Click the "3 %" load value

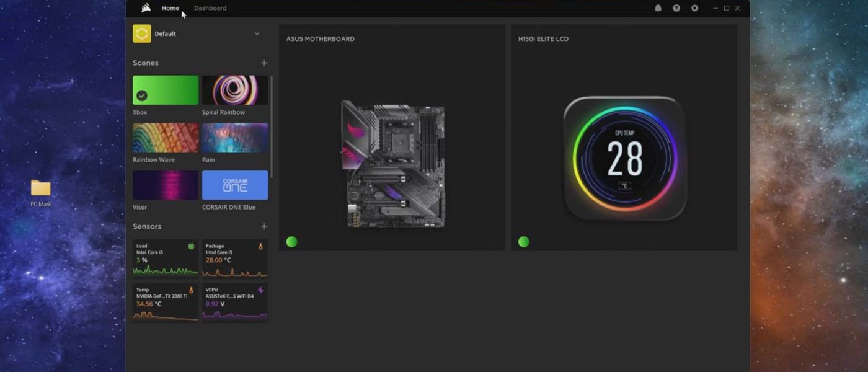(142, 260)
